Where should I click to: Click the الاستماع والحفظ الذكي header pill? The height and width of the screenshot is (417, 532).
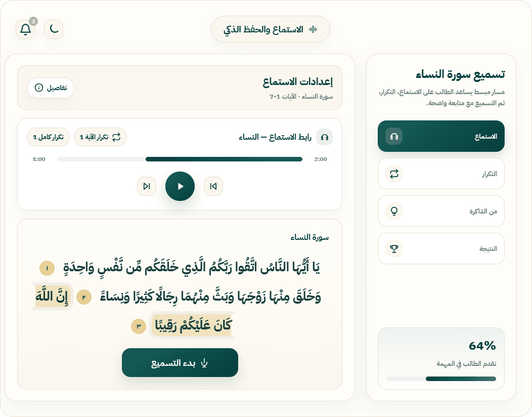pyautogui.click(x=271, y=29)
